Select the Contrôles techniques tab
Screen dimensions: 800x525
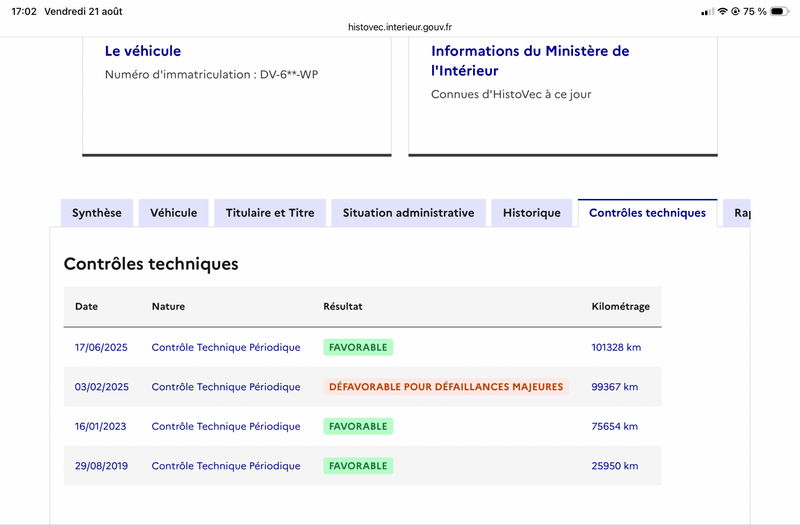coord(647,213)
